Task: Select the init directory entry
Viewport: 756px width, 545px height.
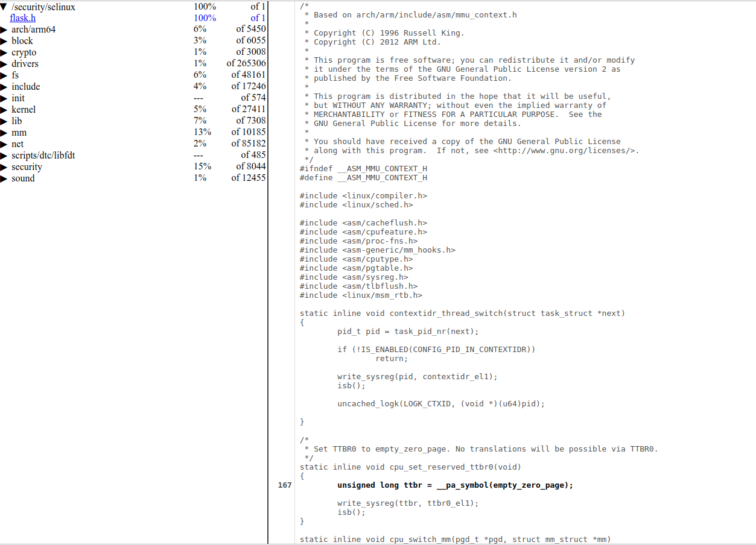Action: (x=18, y=98)
